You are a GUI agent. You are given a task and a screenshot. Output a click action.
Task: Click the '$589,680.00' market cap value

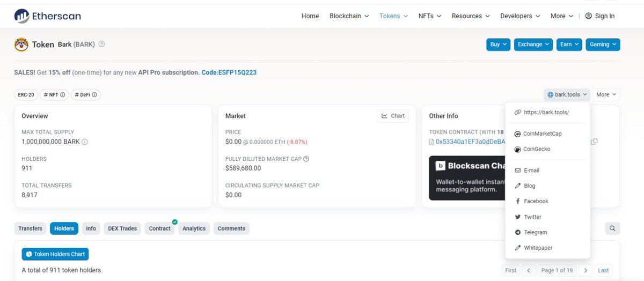[243, 168]
